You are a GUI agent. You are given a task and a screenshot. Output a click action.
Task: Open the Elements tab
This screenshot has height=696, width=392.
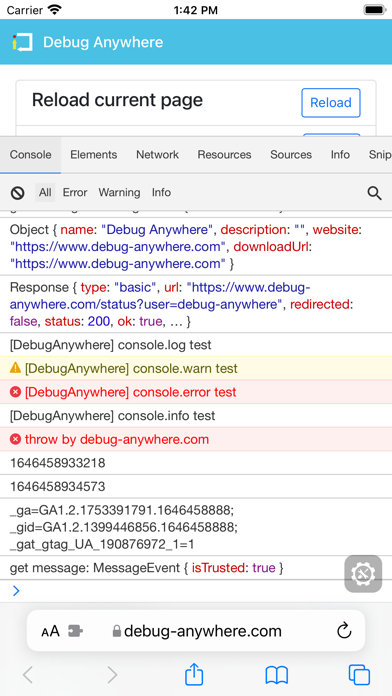[94, 154]
